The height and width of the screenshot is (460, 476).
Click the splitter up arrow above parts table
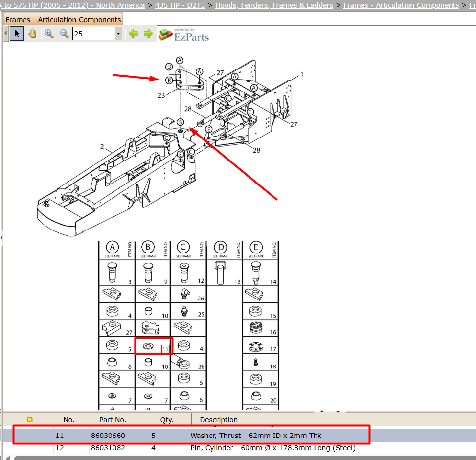(x=322, y=411)
